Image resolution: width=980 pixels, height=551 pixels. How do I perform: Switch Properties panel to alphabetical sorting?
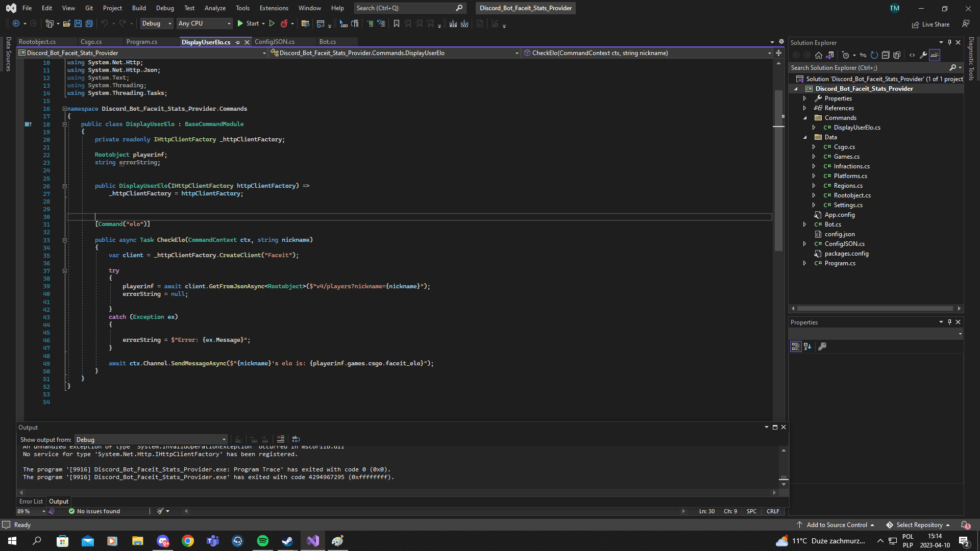pos(807,346)
